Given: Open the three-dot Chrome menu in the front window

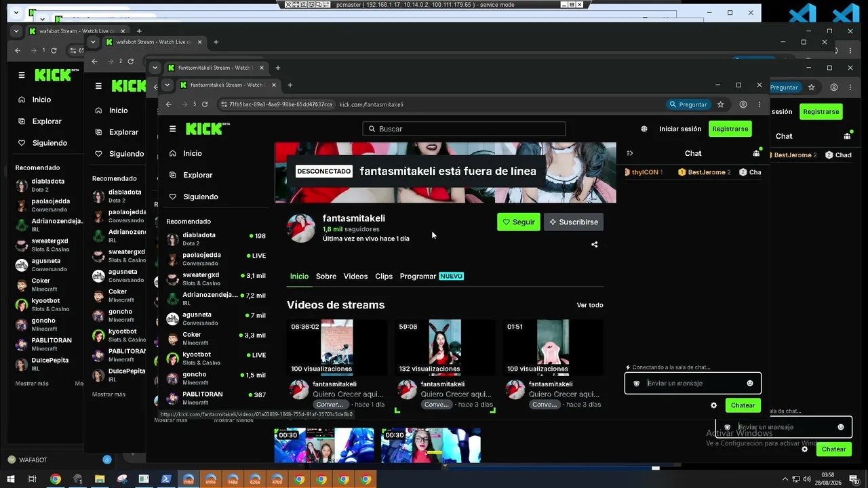Looking at the screenshot, I should click(x=759, y=104).
